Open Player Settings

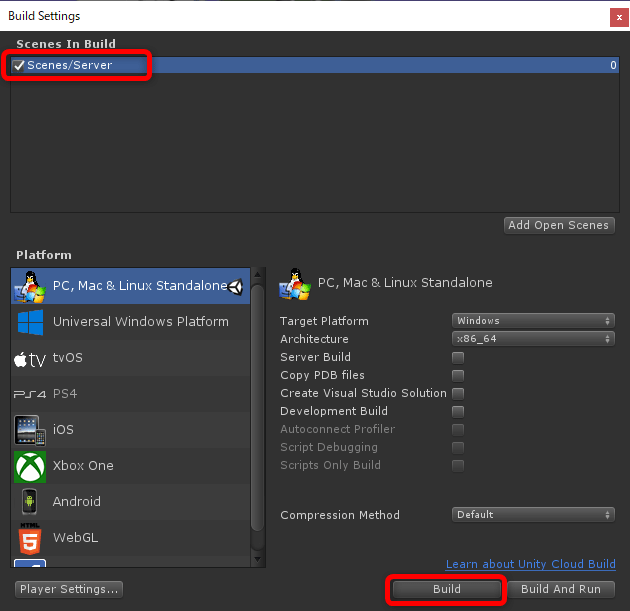pyautogui.click(x=69, y=589)
